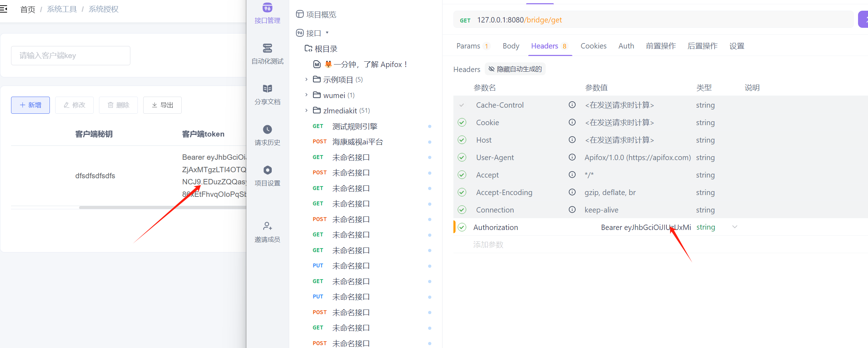Open the Authorization type dropdown chevron
Image resolution: width=868 pixels, height=348 pixels.
click(734, 227)
